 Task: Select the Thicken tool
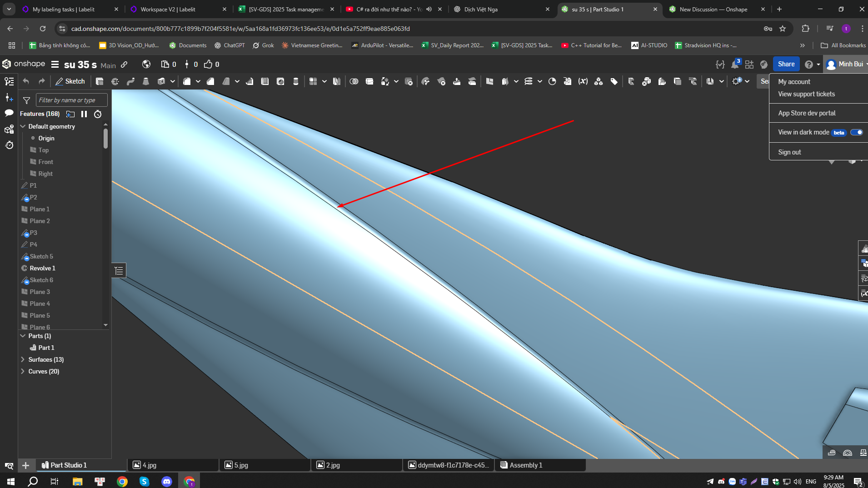point(161,81)
